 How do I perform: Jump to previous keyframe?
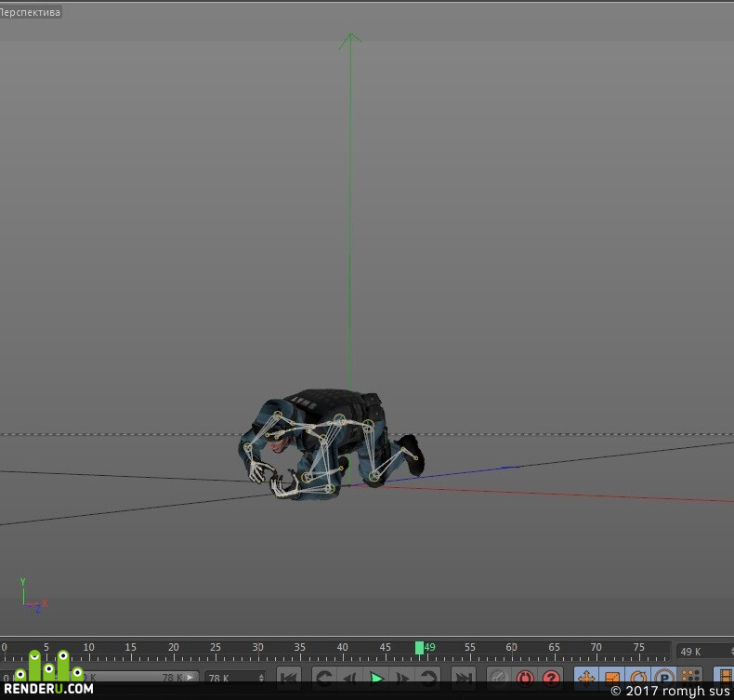coord(324,678)
